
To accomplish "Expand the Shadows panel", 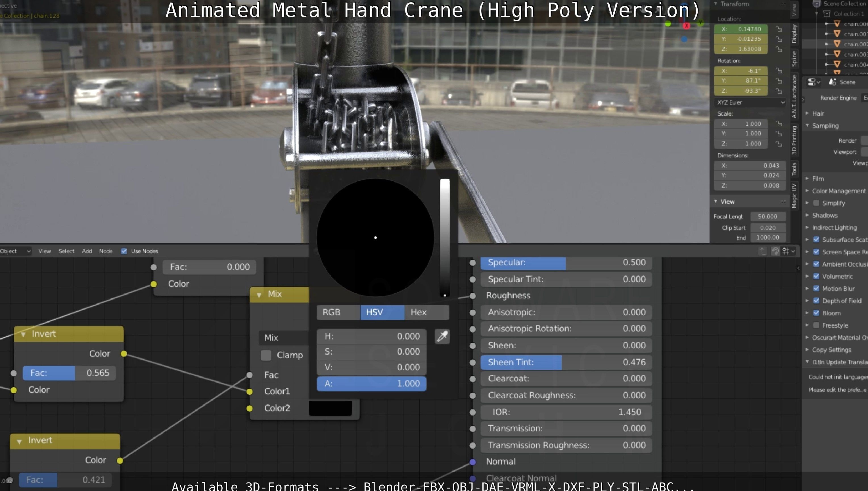I will [x=807, y=215].
